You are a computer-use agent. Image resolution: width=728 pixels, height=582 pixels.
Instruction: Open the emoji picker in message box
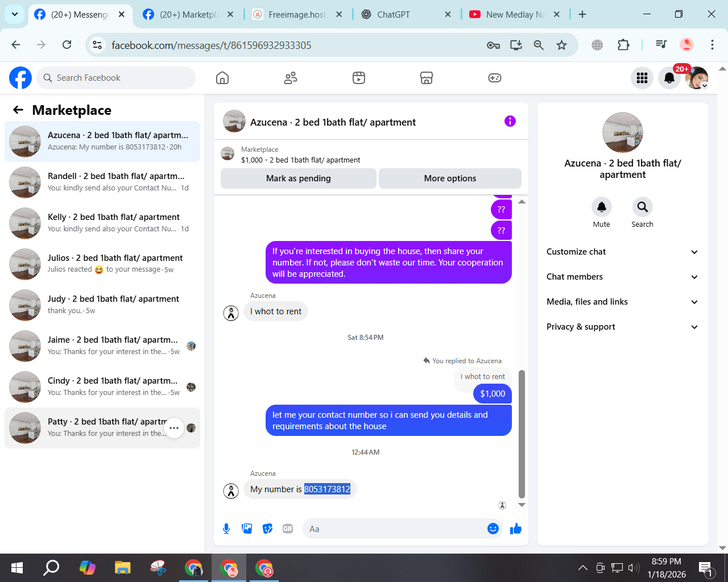click(493, 529)
